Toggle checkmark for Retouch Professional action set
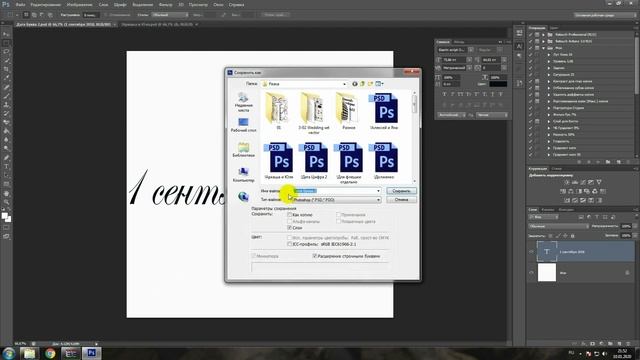 pyautogui.click(x=531, y=34)
